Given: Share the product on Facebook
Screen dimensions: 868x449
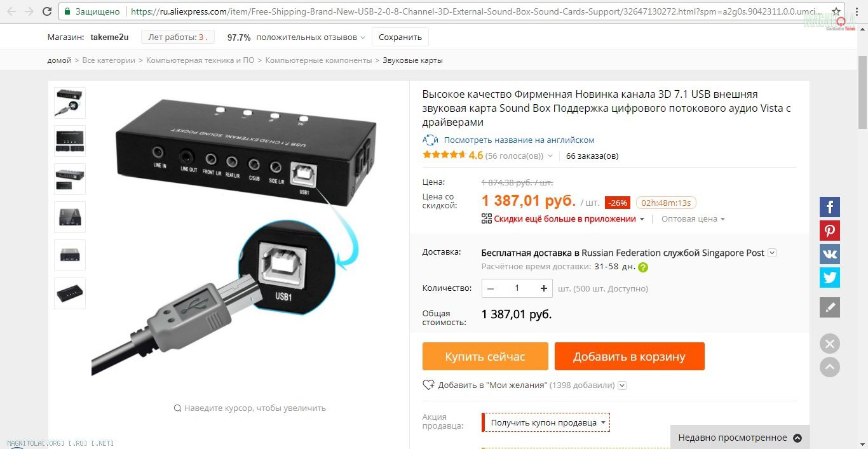Looking at the screenshot, I should [x=829, y=207].
